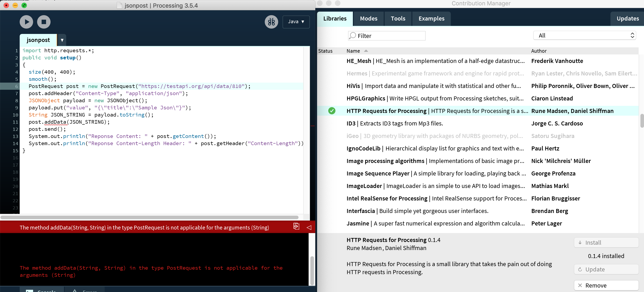Screen dimensions: 644x292
Task: Expand the jsonpost tab arrow menu
Action: (62, 40)
